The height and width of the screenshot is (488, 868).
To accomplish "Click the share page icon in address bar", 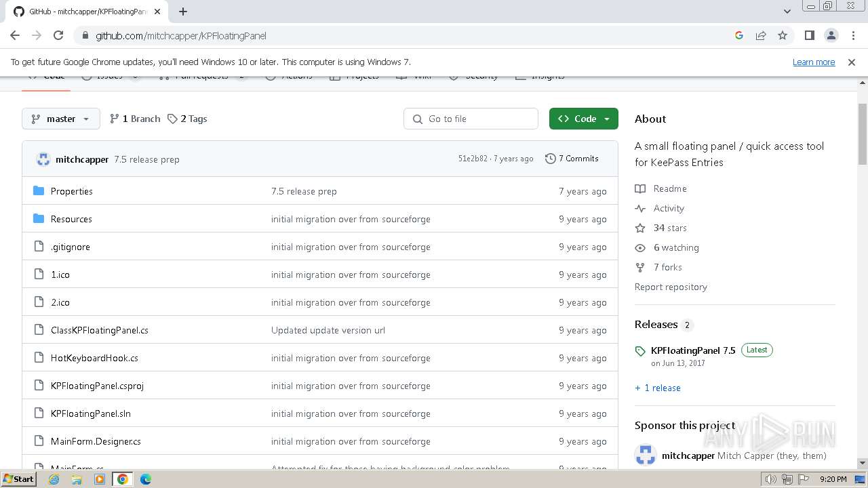I will coord(761,35).
